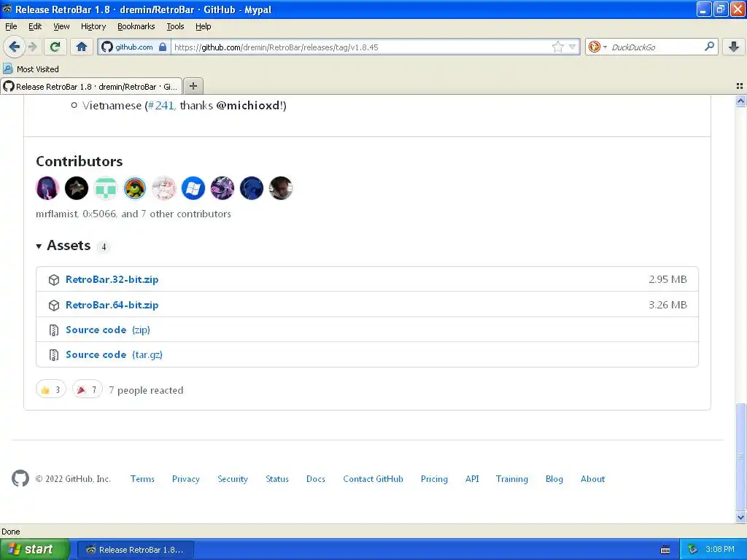Select Release RetroBar taskbar button

[x=135, y=550]
